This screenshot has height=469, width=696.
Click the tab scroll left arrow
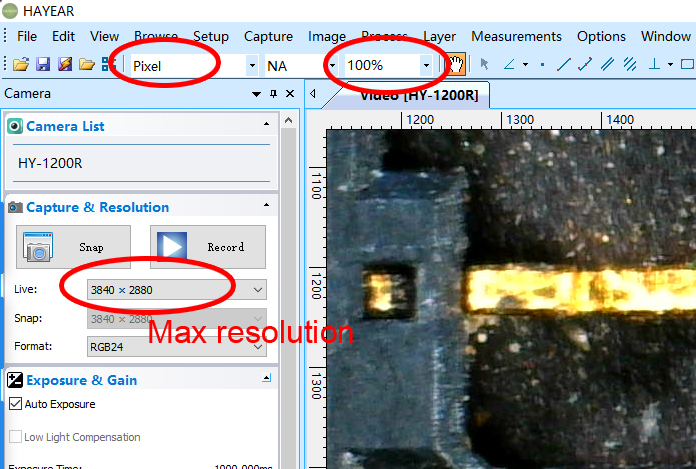(x=313, y=94)
